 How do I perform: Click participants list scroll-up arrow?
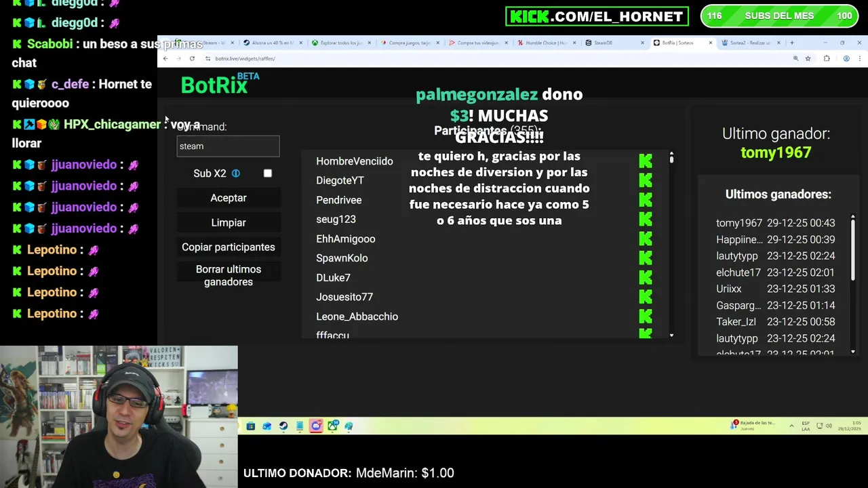pos(671,155)
